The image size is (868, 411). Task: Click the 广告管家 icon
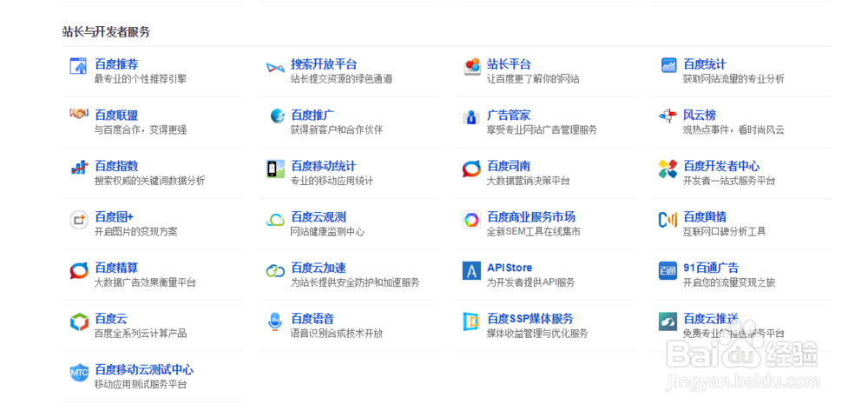click(x=471, y=117)
